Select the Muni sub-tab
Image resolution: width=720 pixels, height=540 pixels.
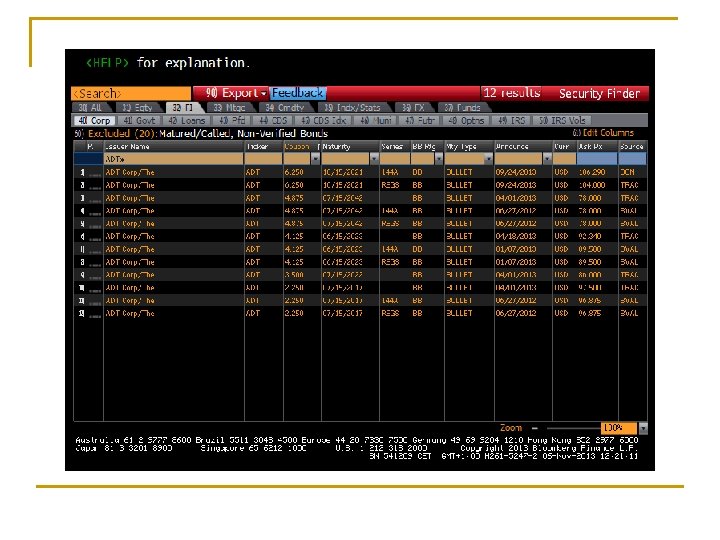point(376,120)
